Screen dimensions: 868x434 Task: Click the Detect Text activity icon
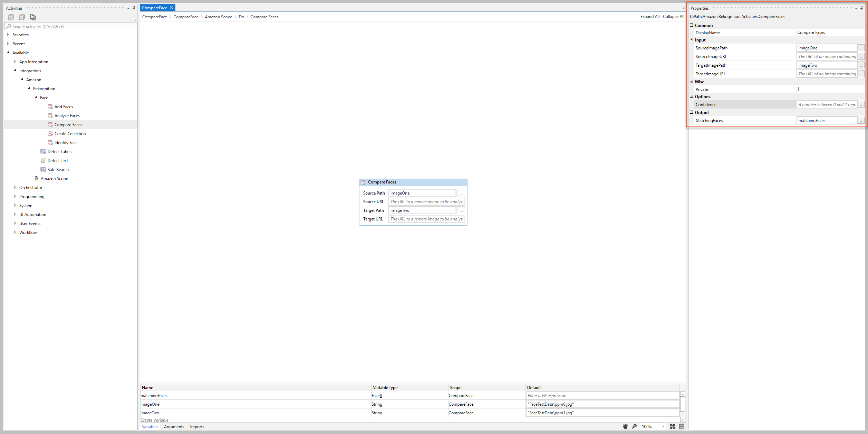pos(43,160)
